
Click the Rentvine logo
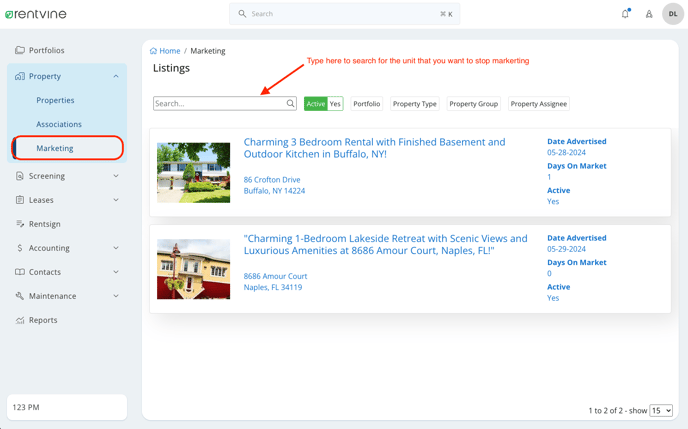(x=36, y=14)
